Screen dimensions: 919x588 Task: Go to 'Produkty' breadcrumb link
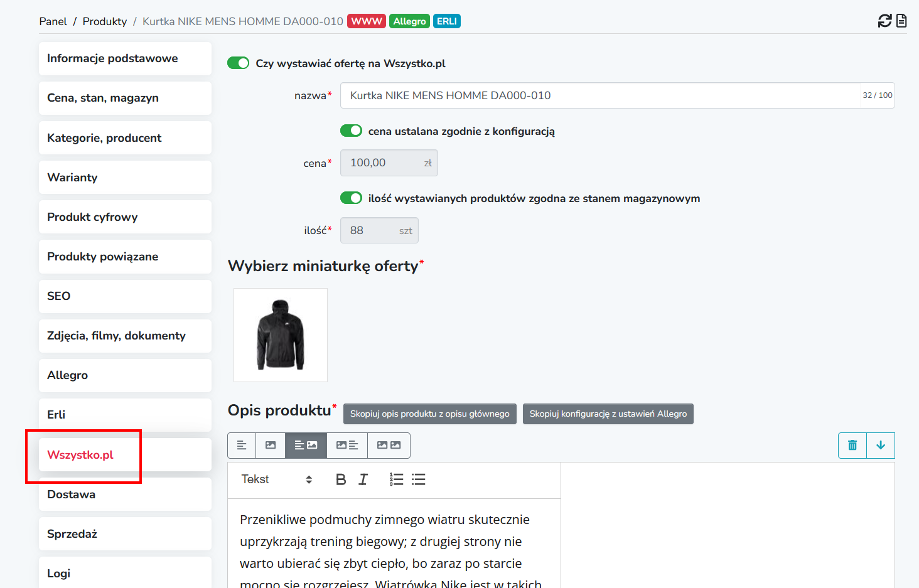click(x=105, y=21)
